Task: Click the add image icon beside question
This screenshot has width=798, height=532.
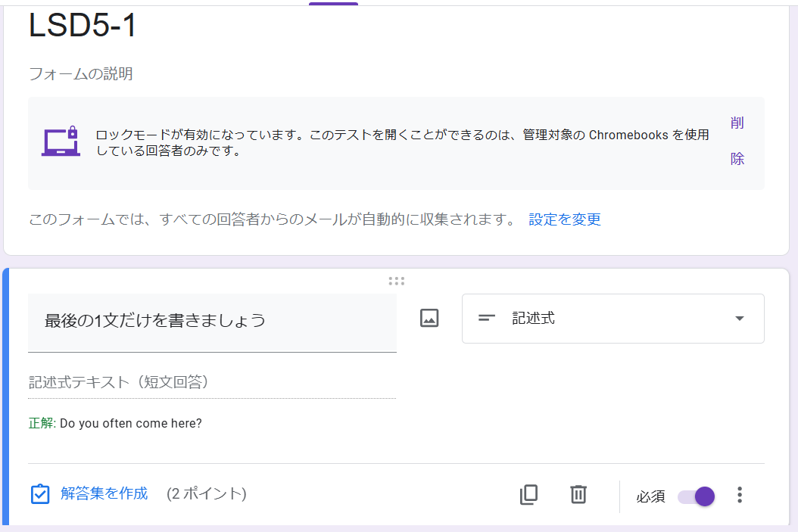Action: pyautogui.click(x=429, y=319)
